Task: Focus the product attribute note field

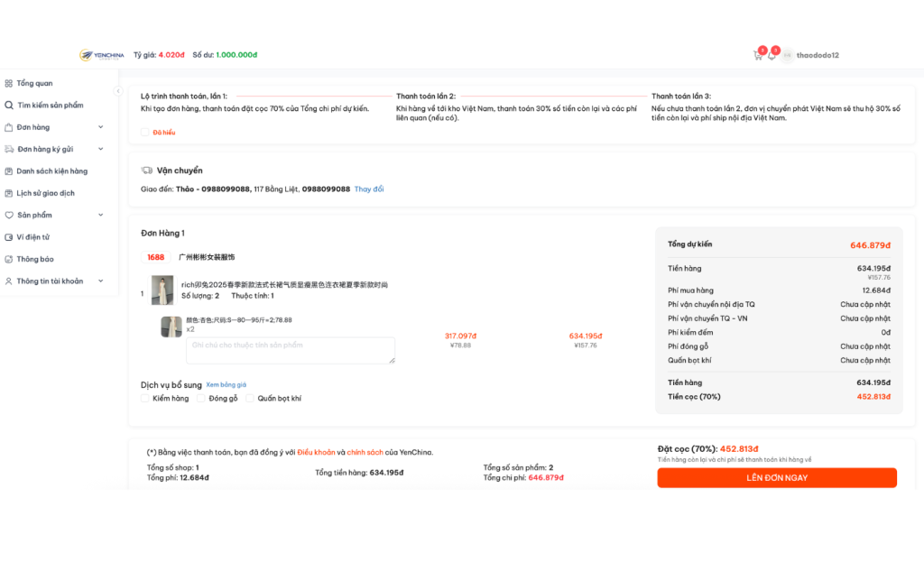Action: click(x=291, y=350)
